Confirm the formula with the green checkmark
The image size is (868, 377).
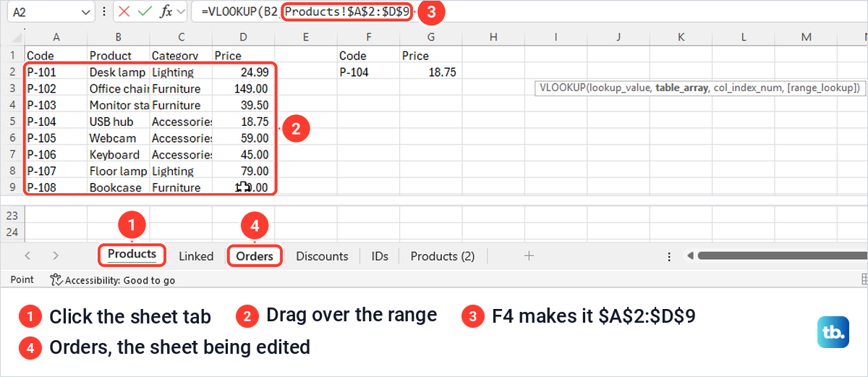point(145,12)
